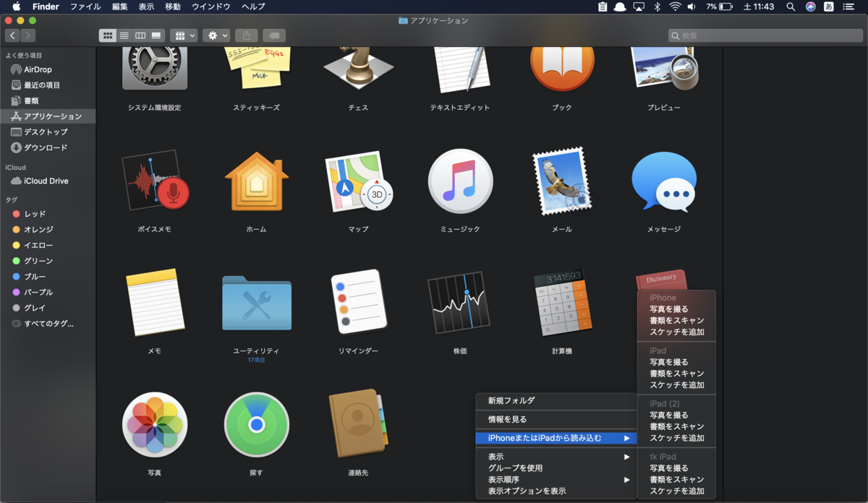
Task: Open the Bluetooth status menu
Action: (x=658, y=7)
